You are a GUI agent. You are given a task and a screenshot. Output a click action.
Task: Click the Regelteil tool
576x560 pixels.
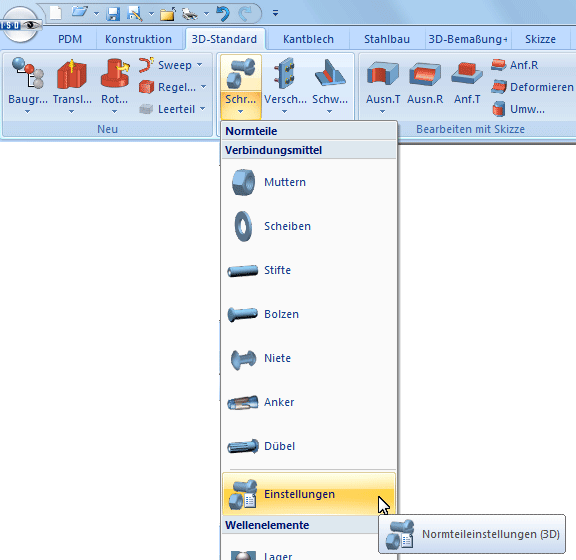(x=167, y=87)
